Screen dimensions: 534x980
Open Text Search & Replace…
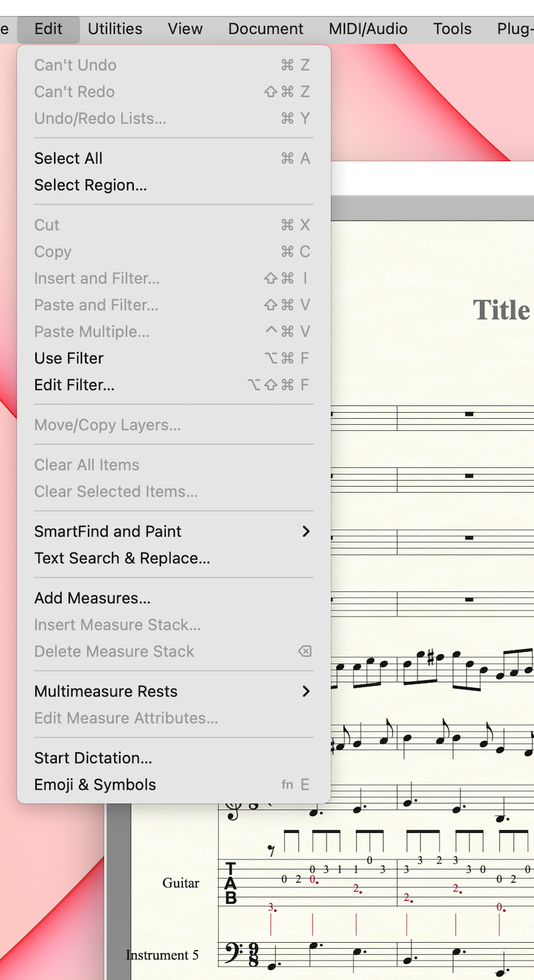coord(123,558)
